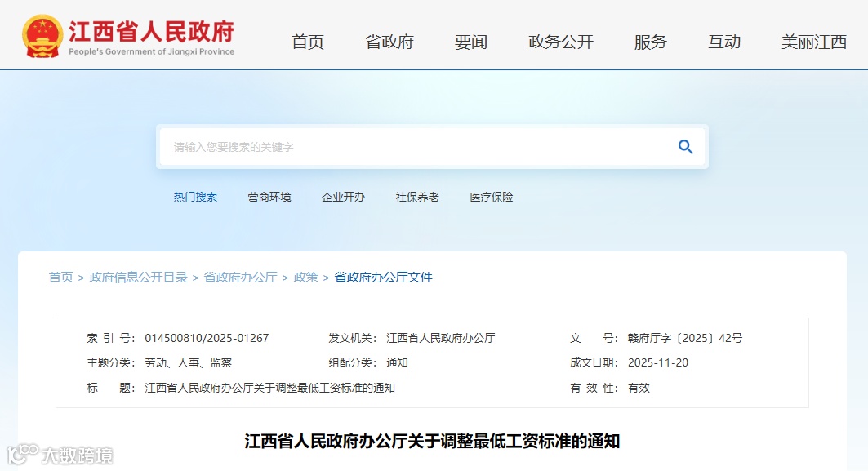Open 政府信息公开目录 breadcrumb link
The width and height of the screenshot is (868, 471).
point(138,278)
